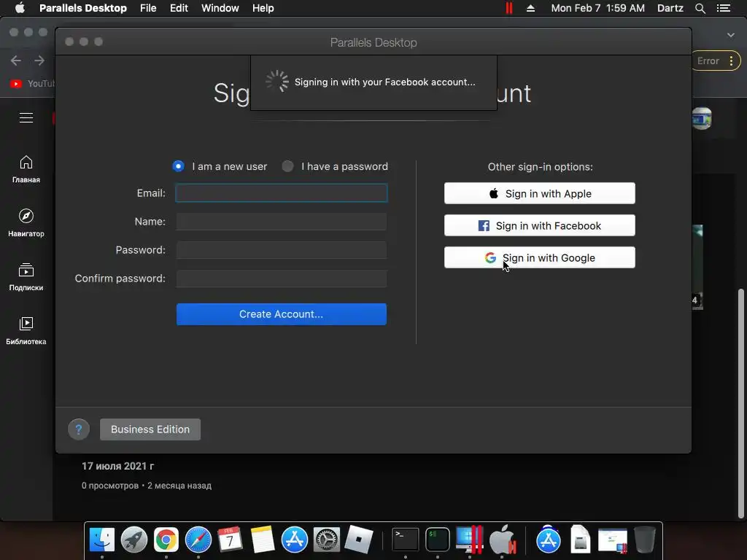Click the "17 июля 2021 г" video title
Screen dimensions: 747x560
[117, 466]
